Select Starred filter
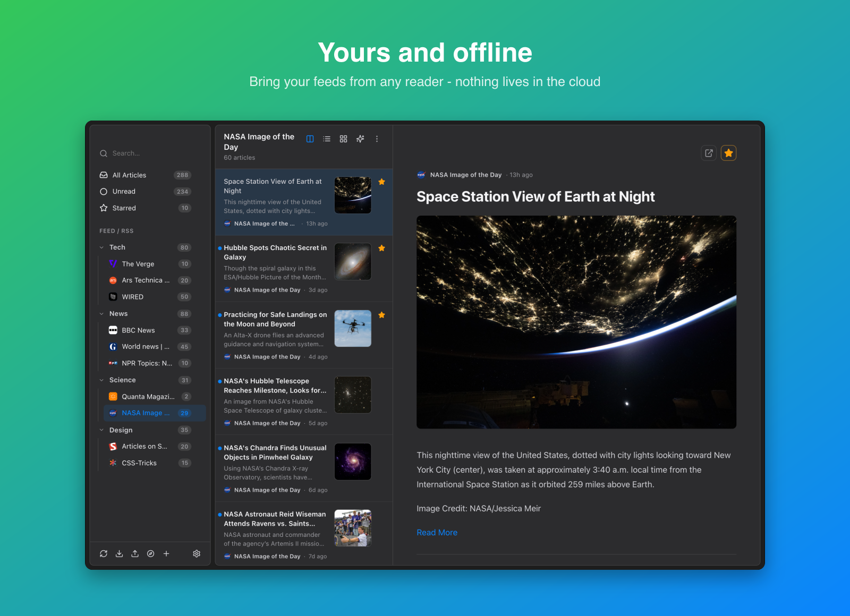 tap(145, 208)
